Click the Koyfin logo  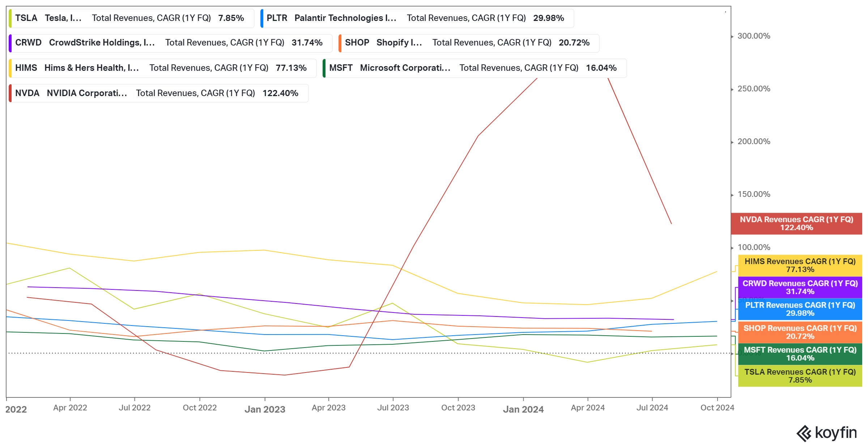coord(827,433)
